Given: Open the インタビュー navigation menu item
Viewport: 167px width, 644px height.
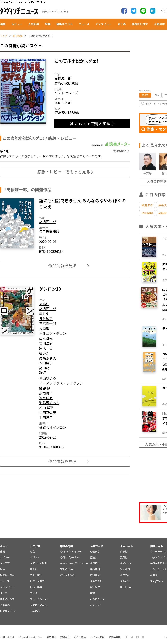Looking at the screenshot, I should point(103,24).
